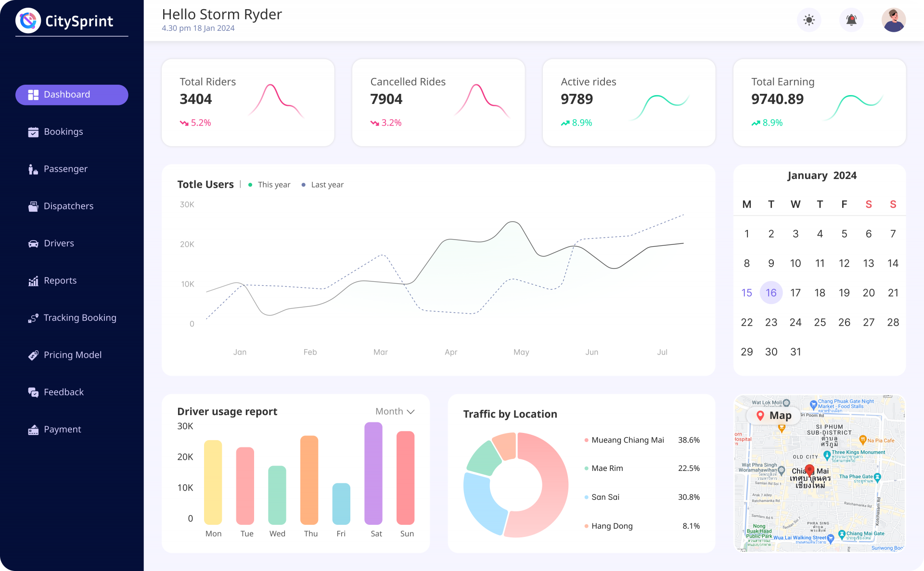Click the Payment icon in sidebar
The width and height of the screenshot is (924, 571).
(33, 430)
